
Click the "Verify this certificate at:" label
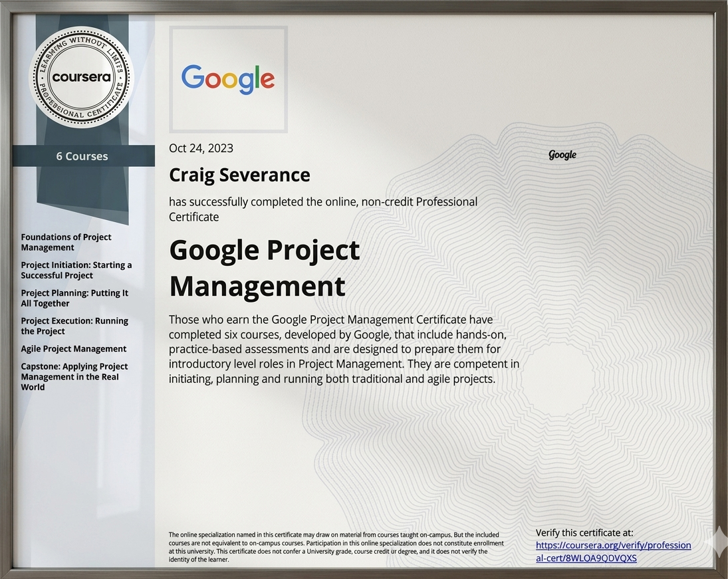584,532
